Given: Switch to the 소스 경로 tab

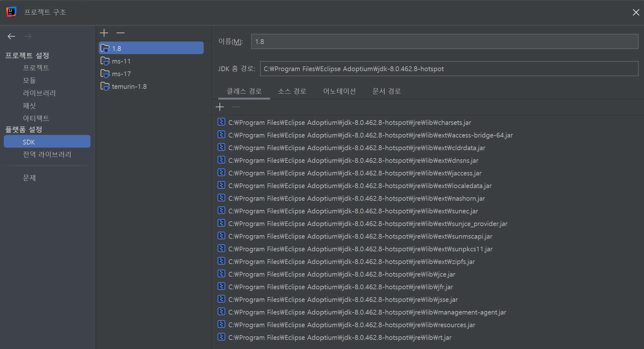Looking at the screenshot, I should click(x=292, y=91).
